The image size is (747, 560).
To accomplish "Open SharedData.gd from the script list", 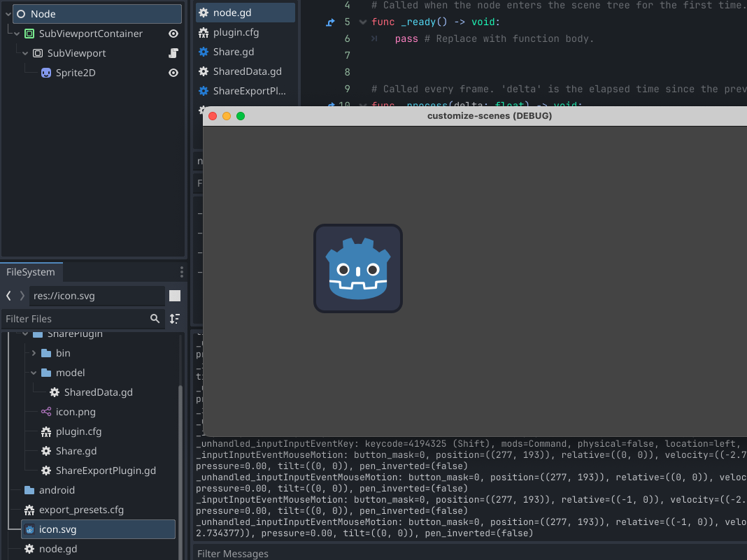I will click(246, 71).
